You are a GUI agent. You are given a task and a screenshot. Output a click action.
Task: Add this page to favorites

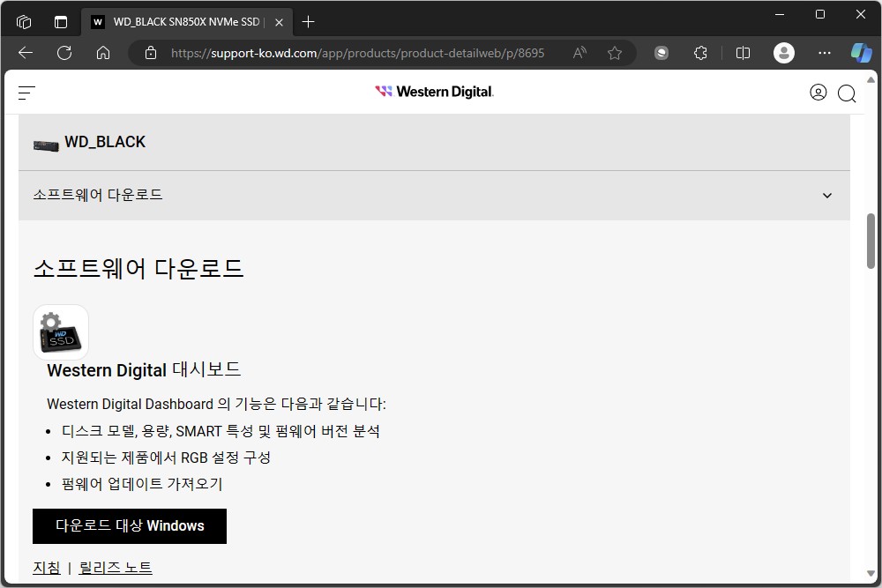coord(615,53)
